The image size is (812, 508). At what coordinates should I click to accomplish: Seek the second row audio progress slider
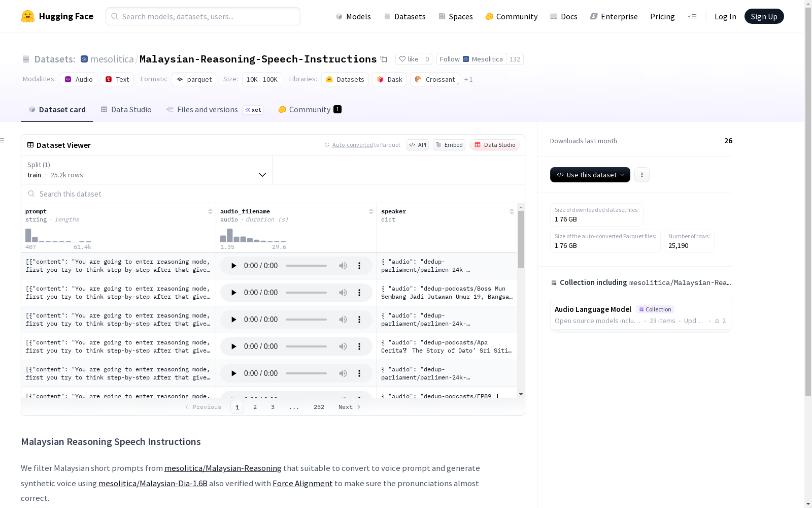[x=306, y=293]
